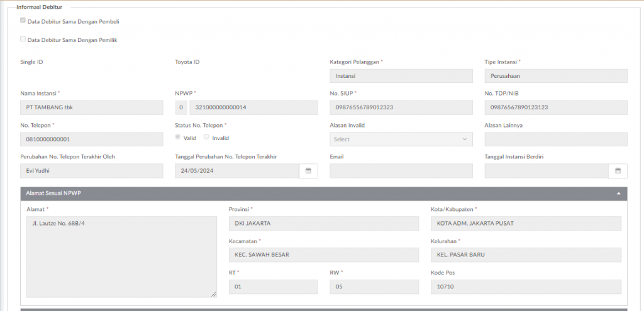Open calendar for Tanggal Instansi Berdiri

click(618, 171)
